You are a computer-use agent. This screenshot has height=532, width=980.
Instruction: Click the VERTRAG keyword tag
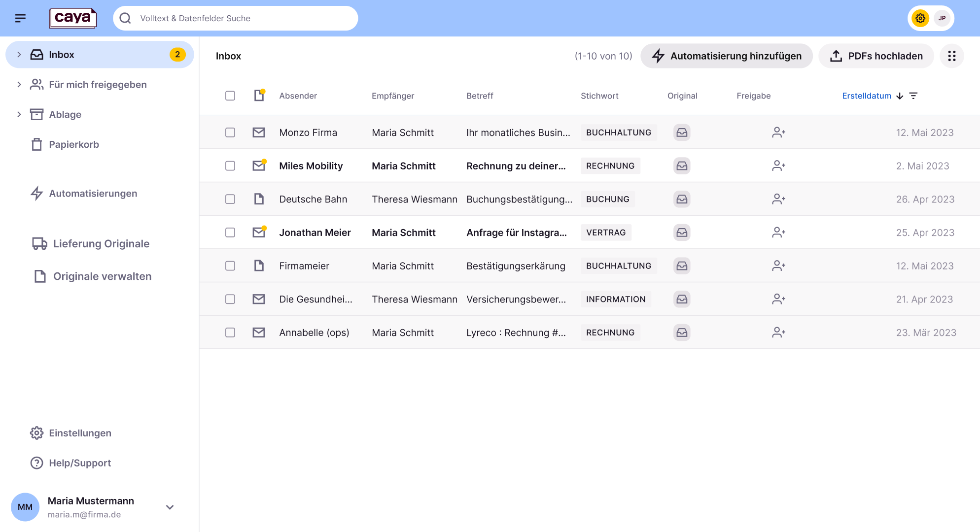606,233
